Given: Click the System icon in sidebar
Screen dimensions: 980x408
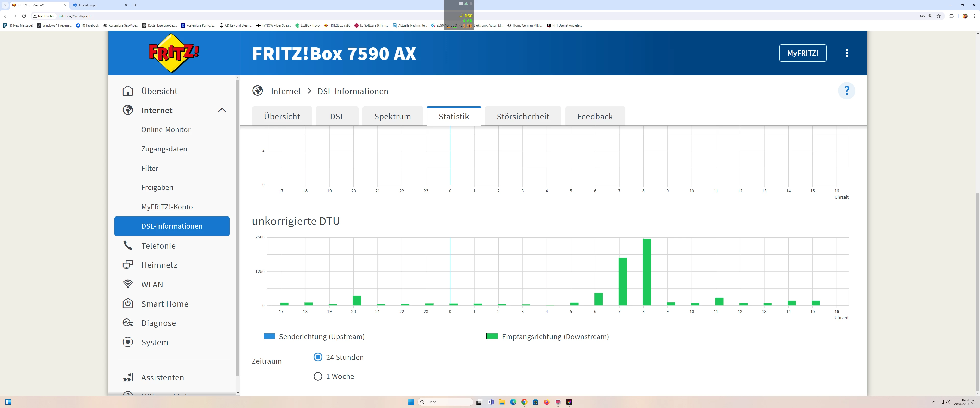Looking at the screenshot, I should coord(128,342).
